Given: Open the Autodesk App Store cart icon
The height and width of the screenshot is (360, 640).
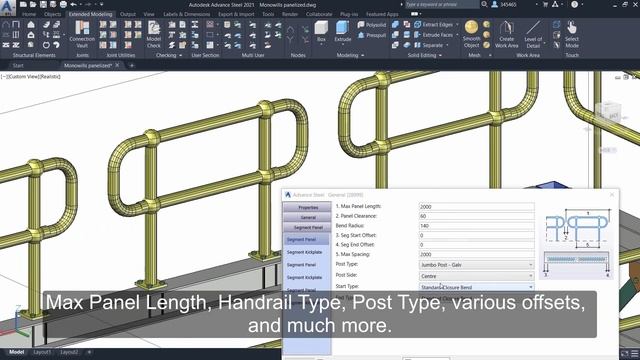Looking at the screenshot, I should pyautogui.click(x=545, y=4).
